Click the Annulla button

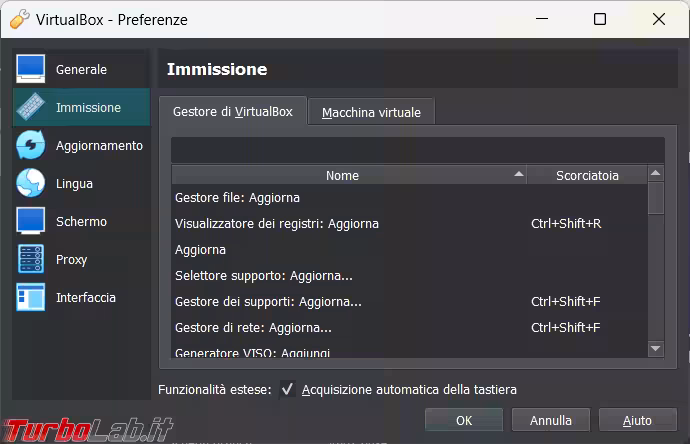(x=551, y=420)
